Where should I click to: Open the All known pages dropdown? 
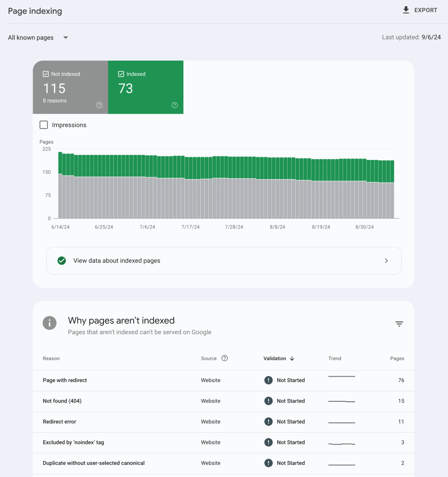click(x=38, y=38)
